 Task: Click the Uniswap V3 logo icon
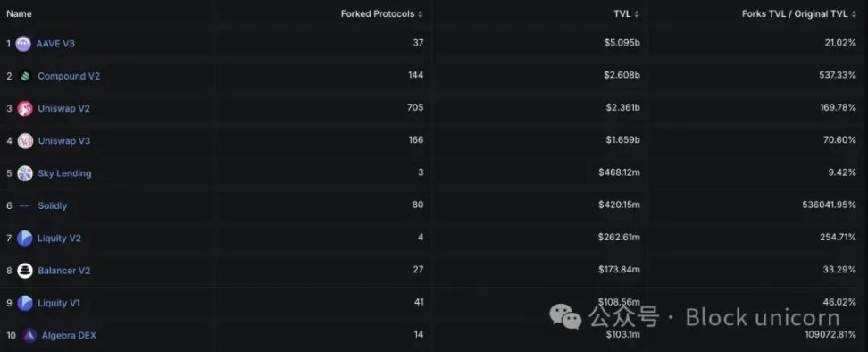(25, 141)
